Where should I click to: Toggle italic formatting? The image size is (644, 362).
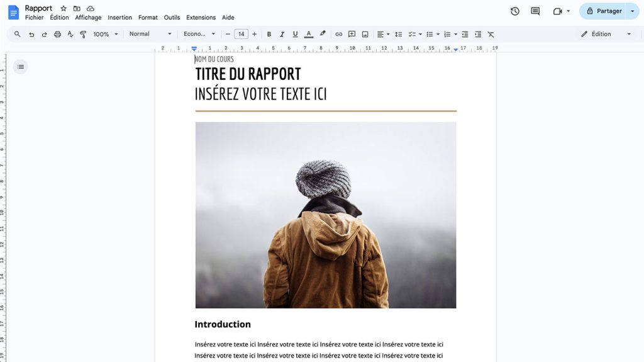coord(282,34)
